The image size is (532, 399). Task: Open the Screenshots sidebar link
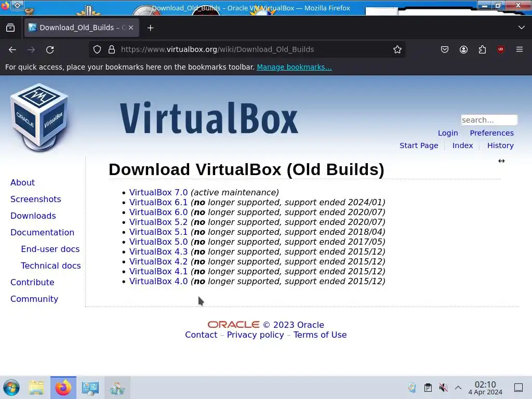coord(36,199)
